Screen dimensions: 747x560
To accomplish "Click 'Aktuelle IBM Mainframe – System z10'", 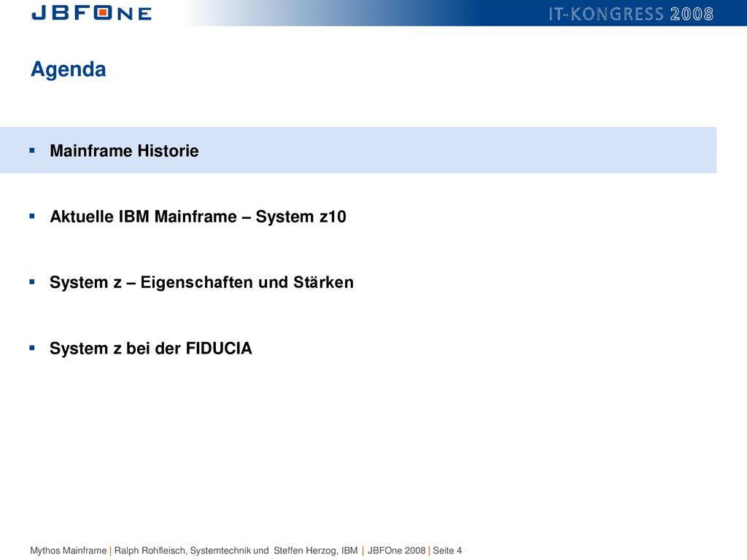I will [198, 217].
